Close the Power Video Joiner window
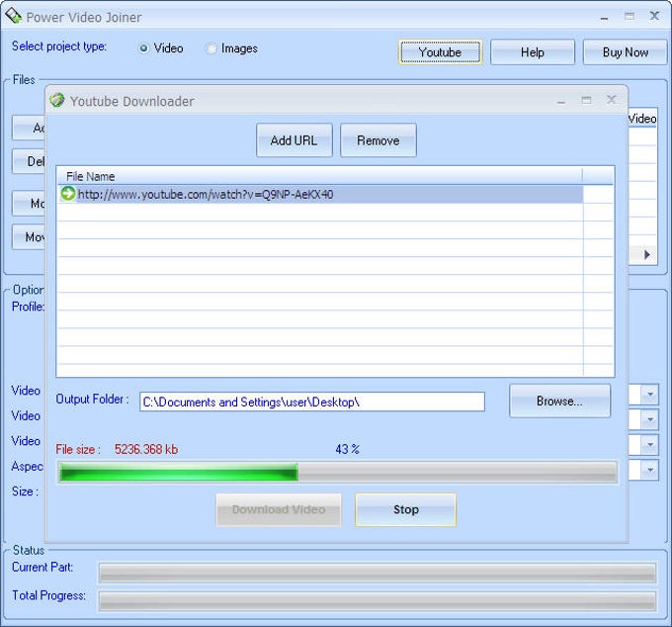672x627 pixels. click(x=654, y=16)
